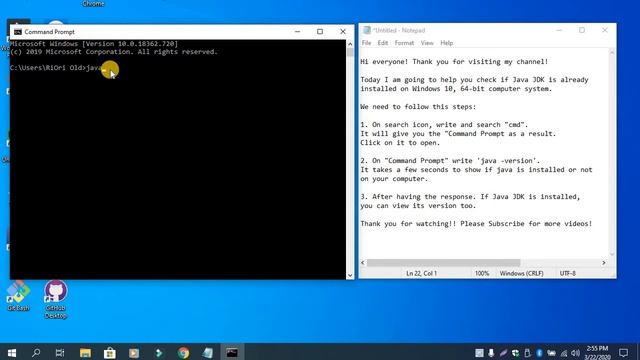Launch Google Chrome from the taskbar

click(x=183, y=353)
